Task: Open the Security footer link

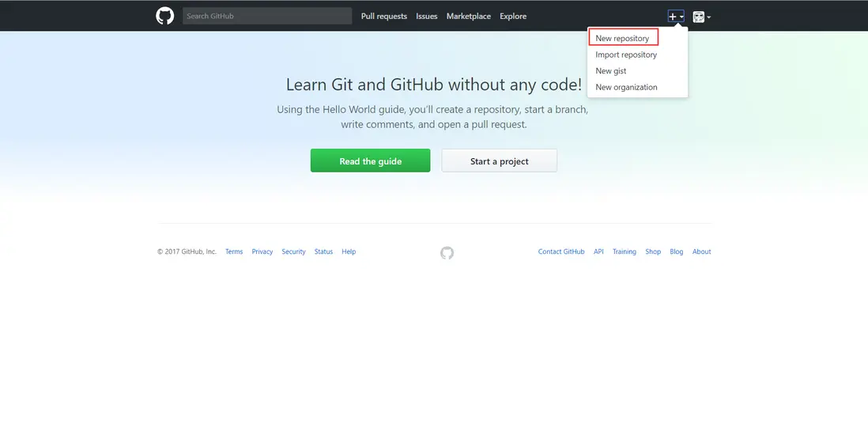Action: [293, 251]
